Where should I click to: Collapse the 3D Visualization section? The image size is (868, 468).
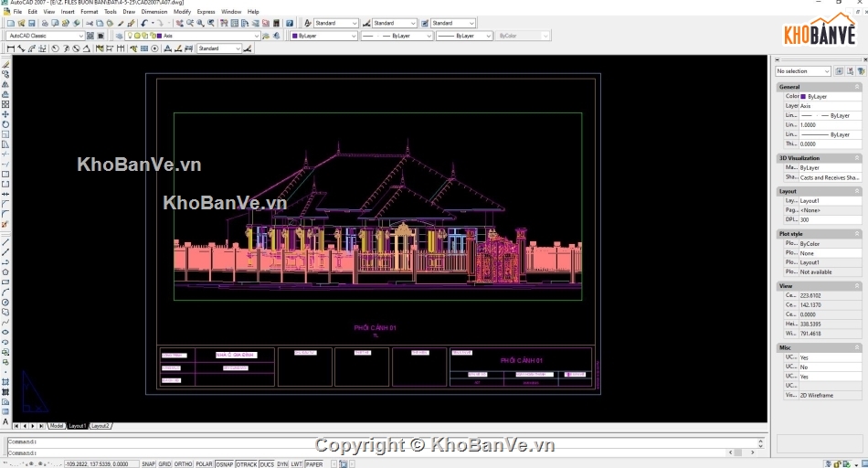pos(857,158)
